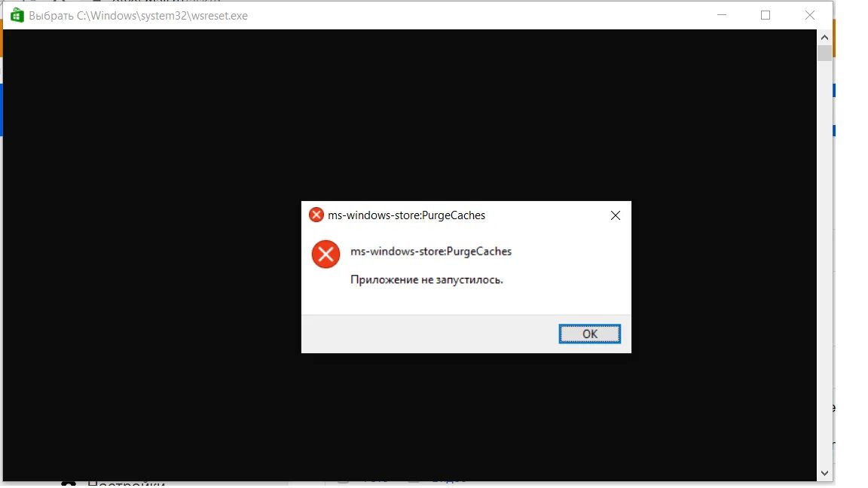Viewport: 868px width, 488px height.
Task: Click the partially visible Настройки label
Action: [x=127, y=483]
